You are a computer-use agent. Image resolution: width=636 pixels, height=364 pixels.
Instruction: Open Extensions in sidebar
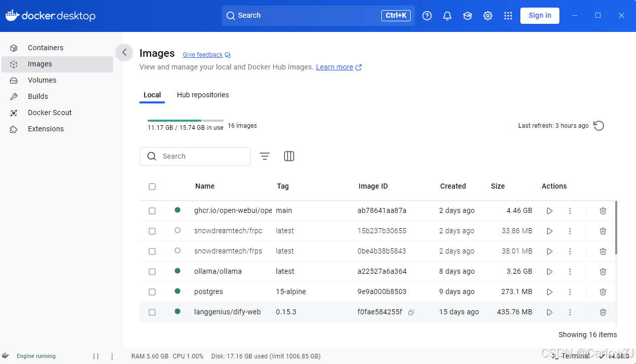coord(57,129)
